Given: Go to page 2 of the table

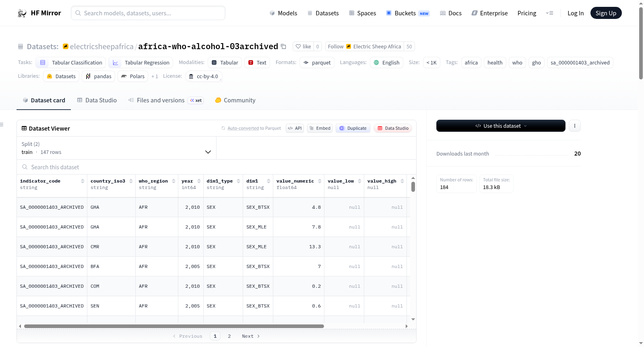Looking at the screenshot, I should [229, 336].
